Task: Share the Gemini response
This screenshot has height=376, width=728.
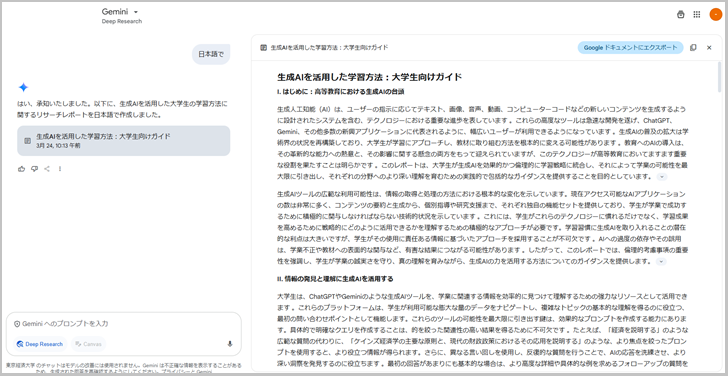Action: tap(47, 169)
